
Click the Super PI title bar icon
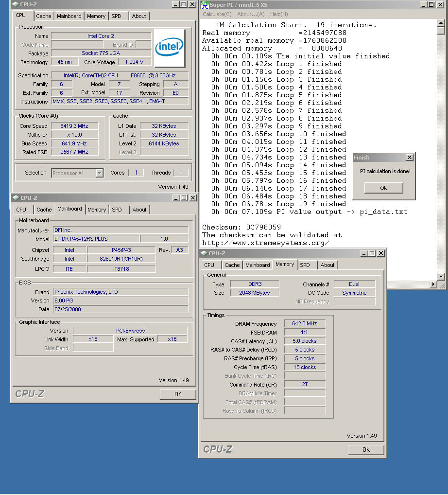205,4
